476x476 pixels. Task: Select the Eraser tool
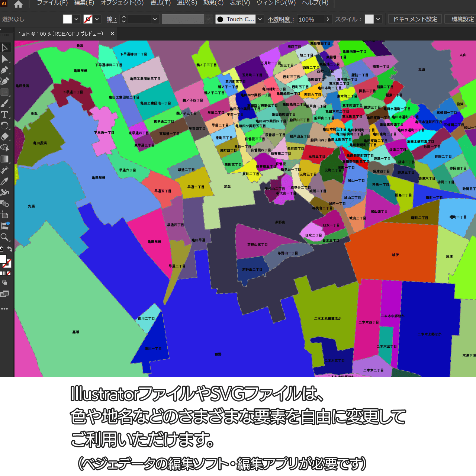[x=5, y=136]
